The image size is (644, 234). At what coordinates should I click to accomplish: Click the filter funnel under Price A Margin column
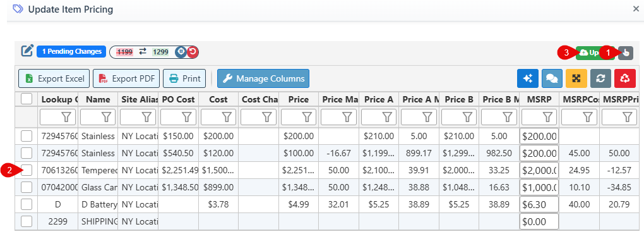click(427, 118)
